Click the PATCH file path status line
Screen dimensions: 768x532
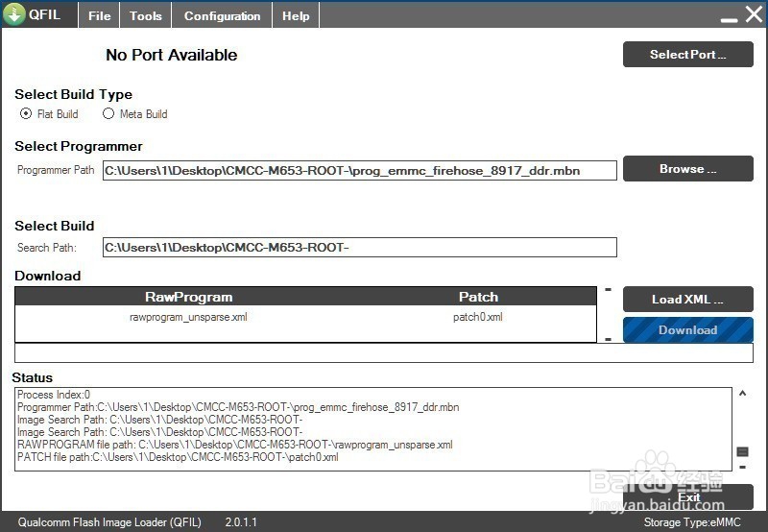178,457
